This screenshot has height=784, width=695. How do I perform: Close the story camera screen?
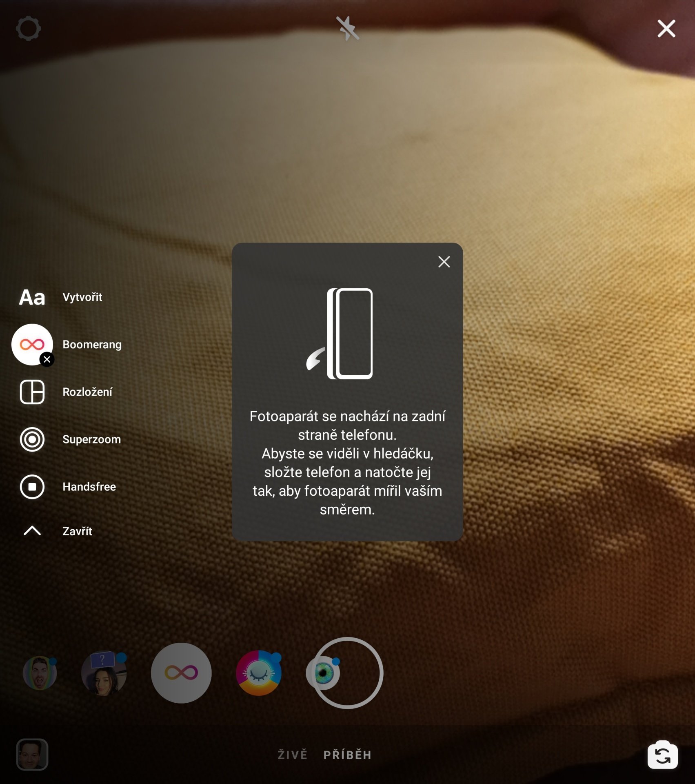(666, 29)
